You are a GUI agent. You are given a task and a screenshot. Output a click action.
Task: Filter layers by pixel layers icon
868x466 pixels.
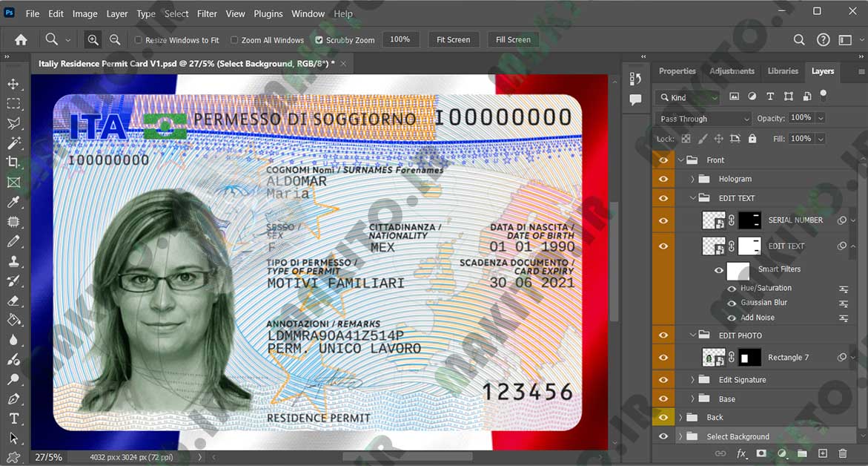point(734,96)
